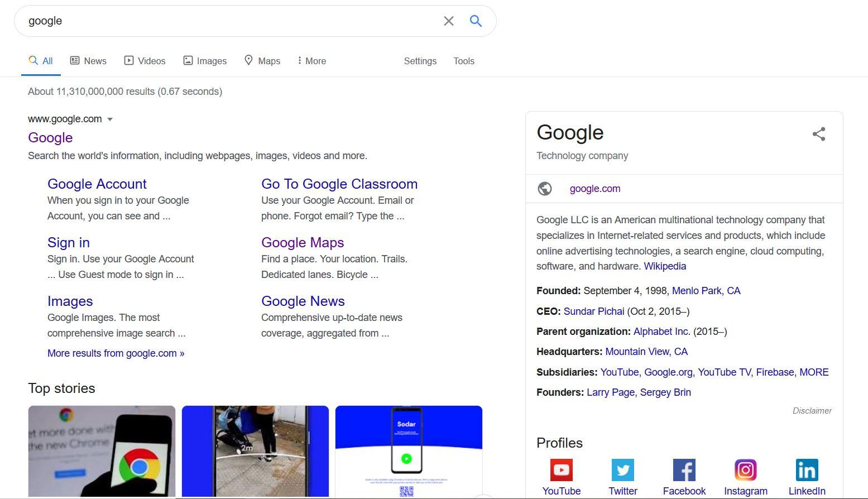Click the YouTube label under Profiles
The height and width of the screenshot is (499, 868).
click(x=562, y=491)
